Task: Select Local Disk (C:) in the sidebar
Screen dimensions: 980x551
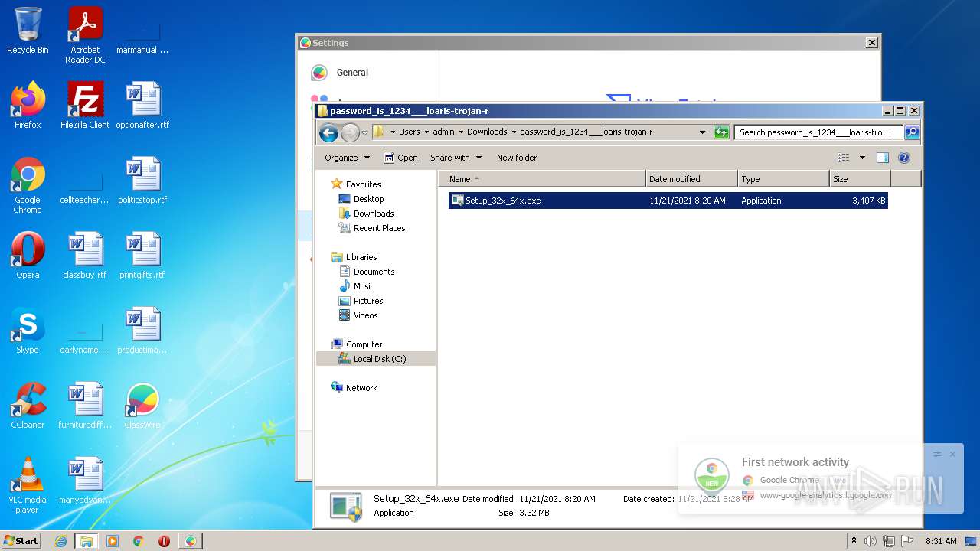Action: tap(380, 359)
